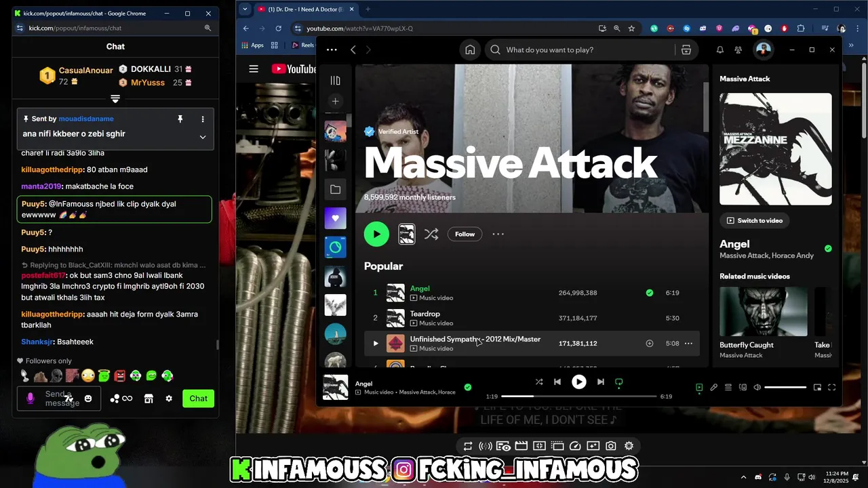Open Liked Songs heart playlist in sidebar
868x488 pixels.
pos(335,218)
